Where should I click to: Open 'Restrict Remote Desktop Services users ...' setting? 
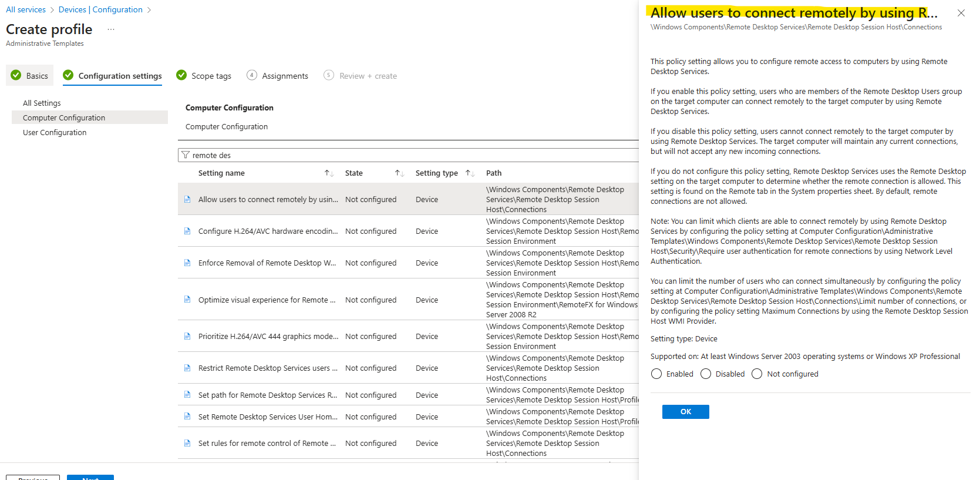[268, 368]
